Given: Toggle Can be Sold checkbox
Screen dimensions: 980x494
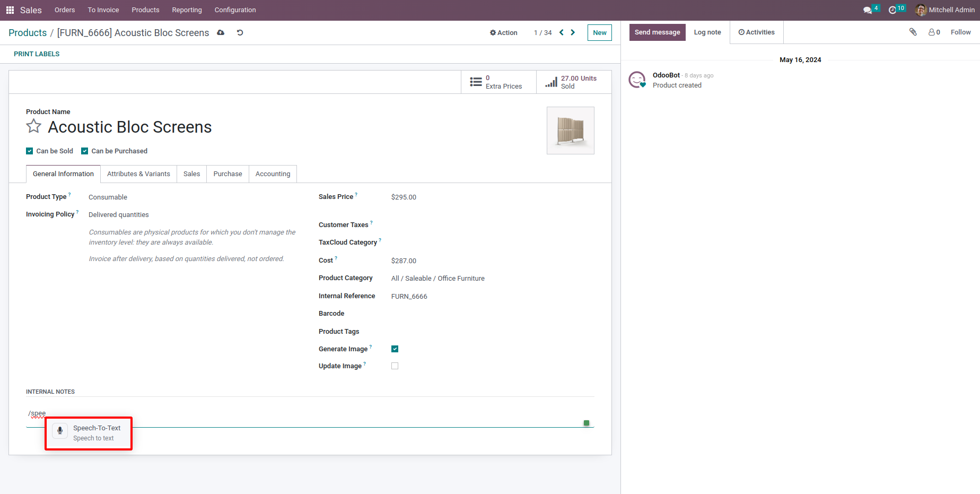Looking at the screenshot, I should (30, 151).
